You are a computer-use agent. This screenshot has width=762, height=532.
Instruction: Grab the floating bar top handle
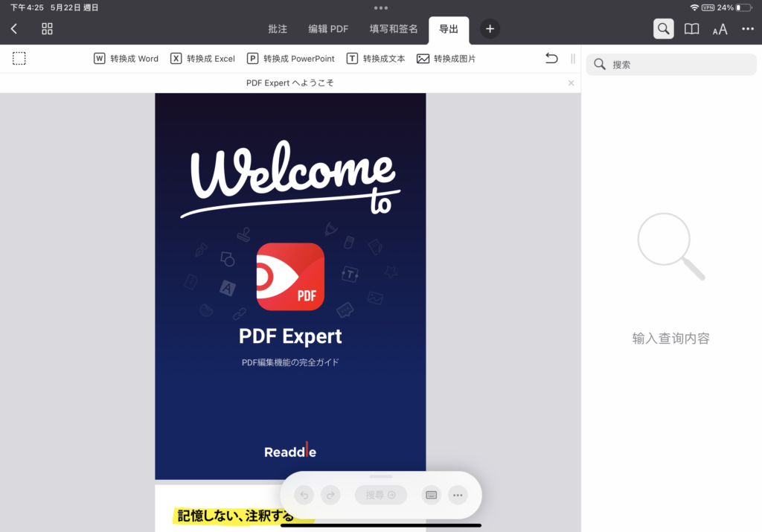tap(381, 477)
